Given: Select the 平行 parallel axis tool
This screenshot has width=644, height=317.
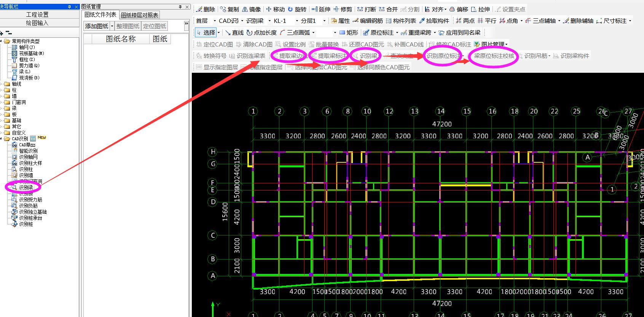Looking at the screenshot, I should pyautogui.click(x=487, y=21).
